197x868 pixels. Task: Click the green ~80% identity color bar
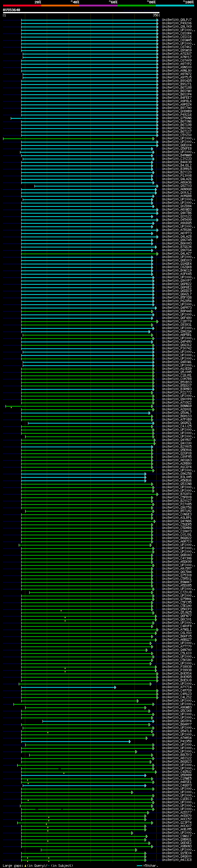(137, 6)
